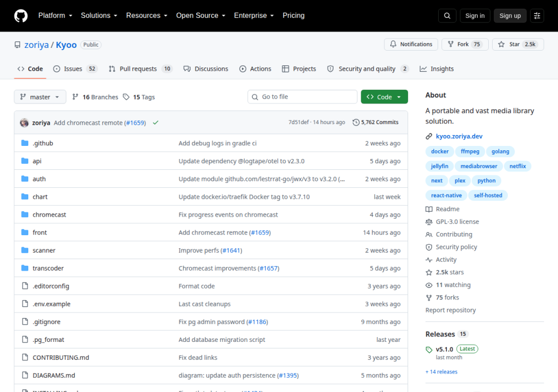Screen dimensions: 558x392
Task: Click the Report repository link
Action: [x=451, y=310]
